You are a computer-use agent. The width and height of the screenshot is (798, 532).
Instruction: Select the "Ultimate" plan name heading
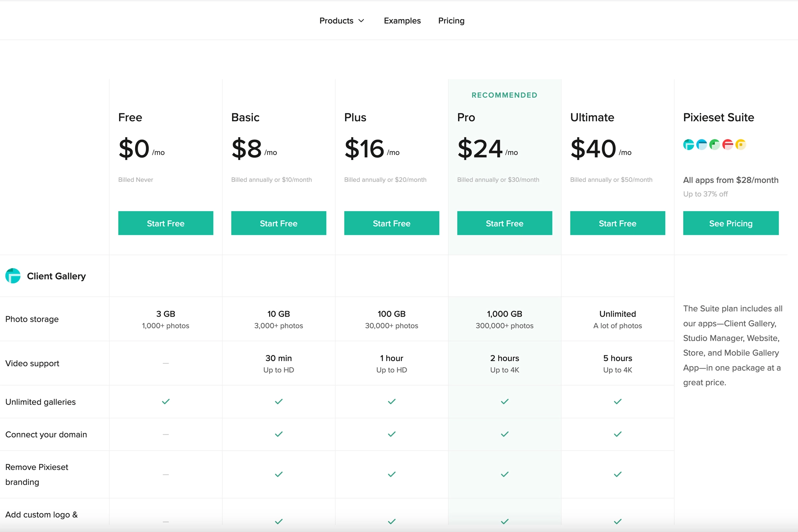coord(592,117)
